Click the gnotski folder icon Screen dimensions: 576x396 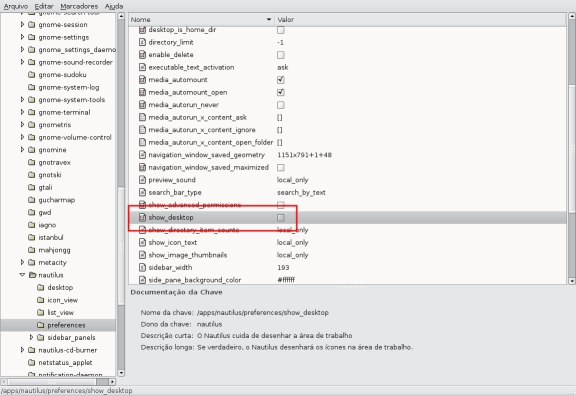coord(32,175)
